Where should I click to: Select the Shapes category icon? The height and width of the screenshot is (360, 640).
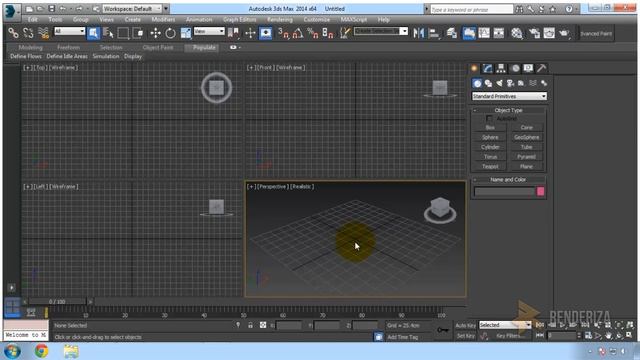(488, 83)
